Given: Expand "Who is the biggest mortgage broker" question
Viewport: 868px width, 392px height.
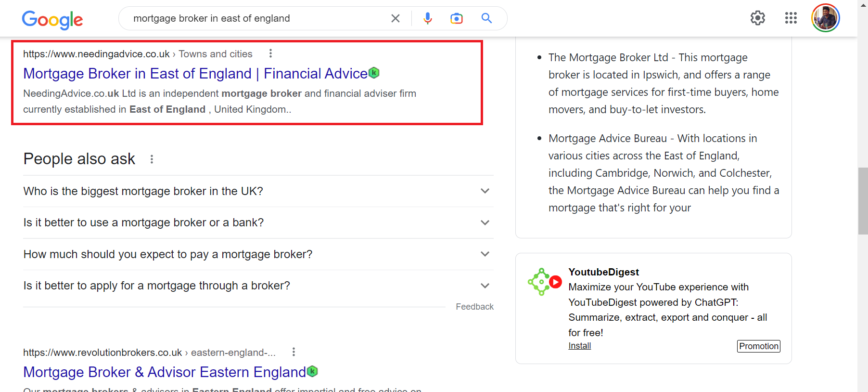Looking at the screenshot, I should tap(485, 191).
